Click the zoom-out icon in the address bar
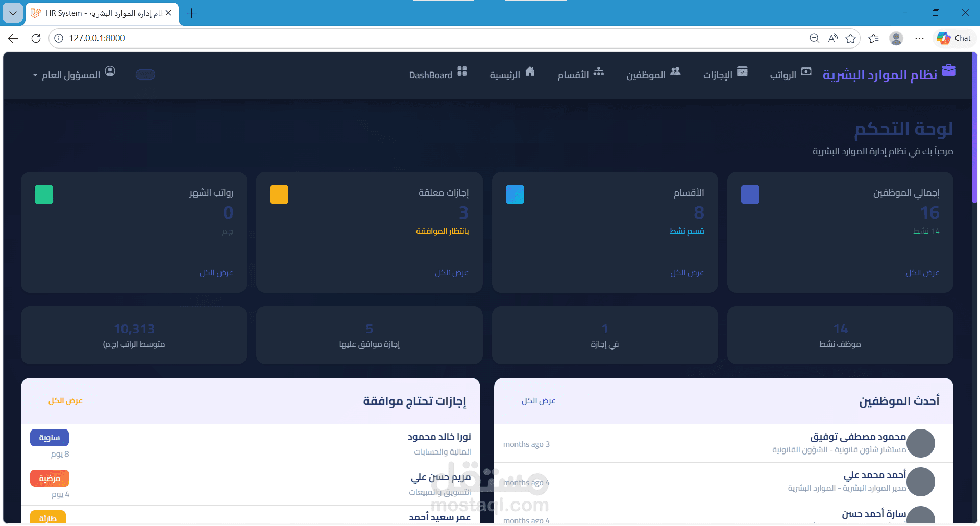 pyautogui.click(x=814, y=38)
